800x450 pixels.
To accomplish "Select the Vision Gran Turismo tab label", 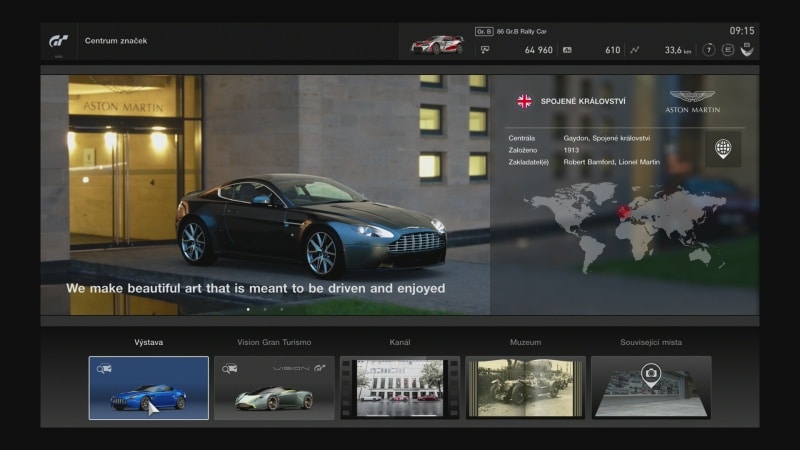I will pyautogui.click(x=274, y=342).
